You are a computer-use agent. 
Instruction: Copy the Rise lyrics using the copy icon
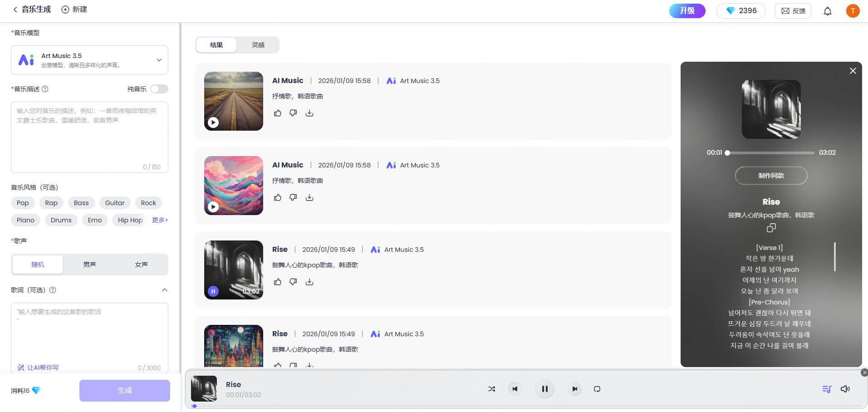pyautogui.click(x=770, y=228)
